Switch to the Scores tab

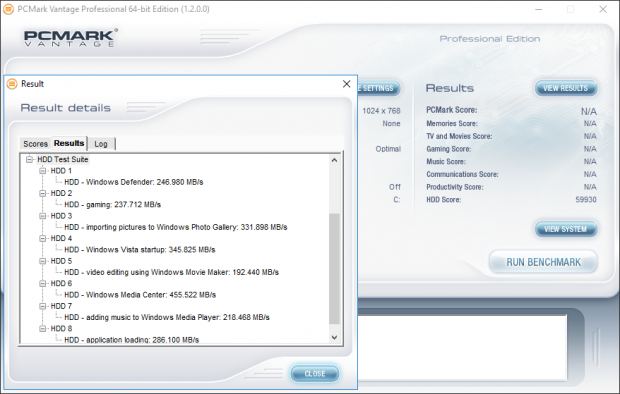36,144
